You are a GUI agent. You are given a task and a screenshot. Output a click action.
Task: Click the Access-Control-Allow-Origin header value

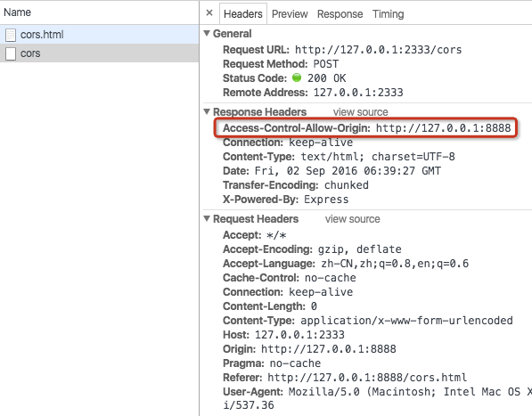pyautogui.click(x=443, y=128)
